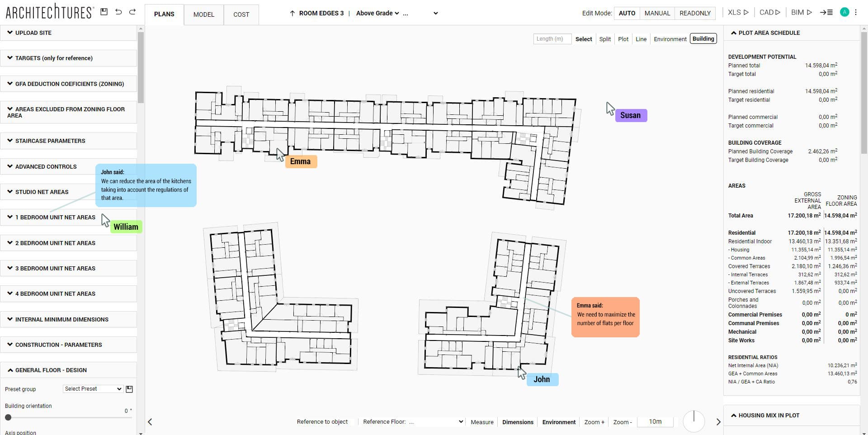Run the XLS export
868x435 pixels.
(737, 12)
